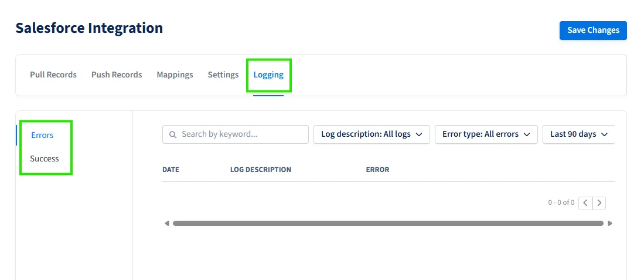
Task: Click the horizontal scrollbar thumb
Action: tap(388, 223)
